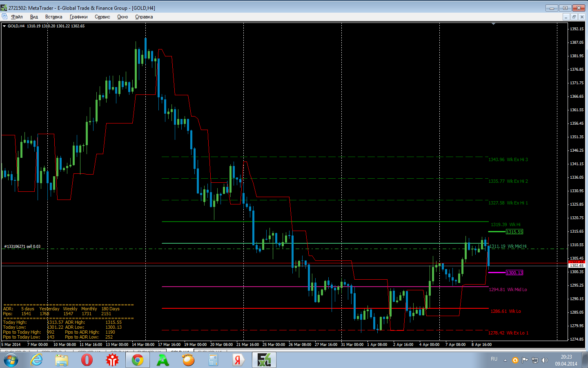Open the Calculator from the taskbar
Viewport: 588px width, 368px height.
(x=214, y=360)
